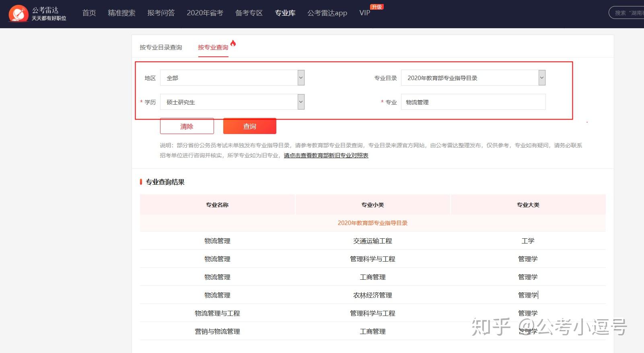Click the 清除 button
644x353 pixels.
(x=187, y=126)
